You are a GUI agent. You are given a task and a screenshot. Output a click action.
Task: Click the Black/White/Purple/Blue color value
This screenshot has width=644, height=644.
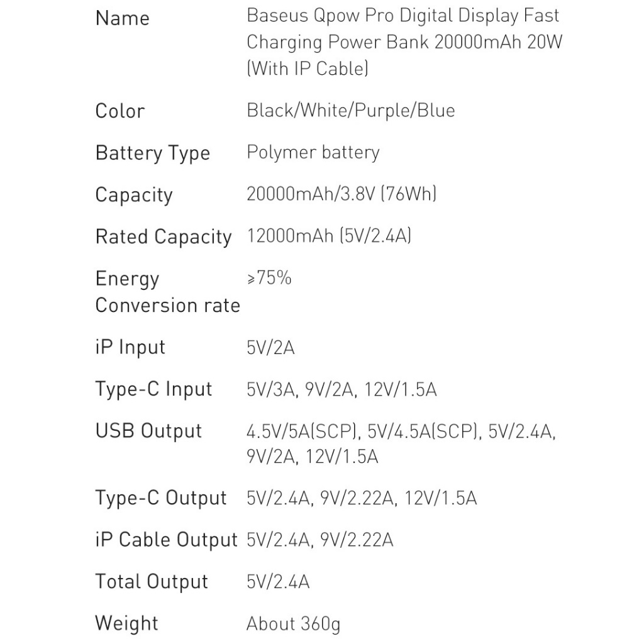tap(350, 111)
